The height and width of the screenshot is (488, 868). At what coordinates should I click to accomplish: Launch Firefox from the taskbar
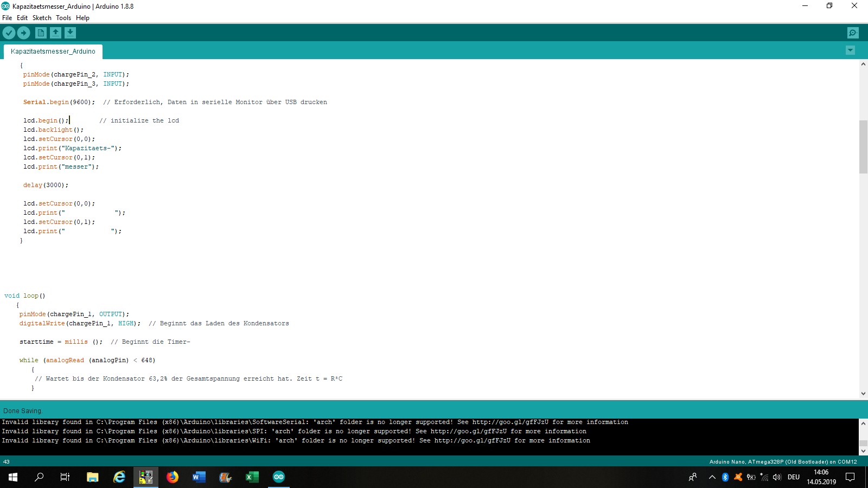click(173, 477)
